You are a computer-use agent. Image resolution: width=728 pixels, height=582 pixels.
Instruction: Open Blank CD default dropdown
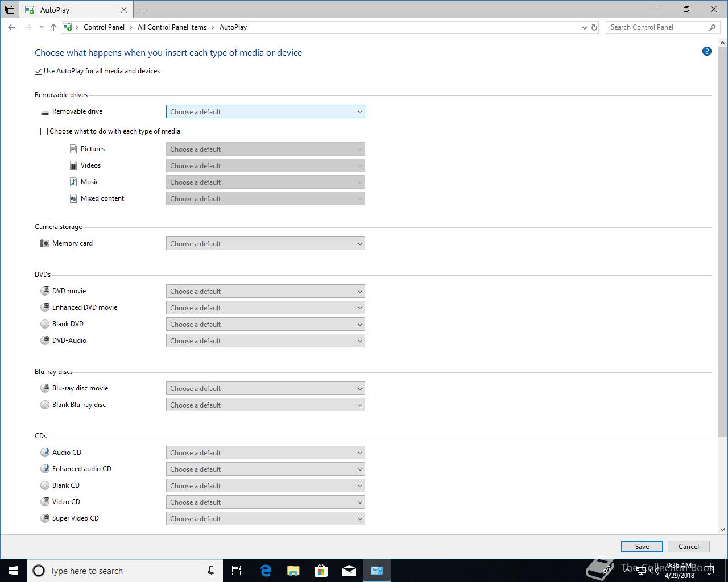(x=265, y=485)
